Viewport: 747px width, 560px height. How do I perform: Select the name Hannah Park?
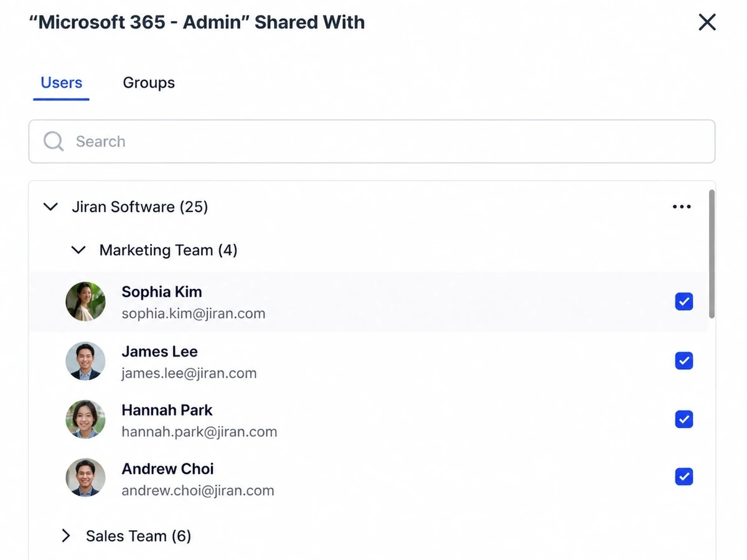(x=167, y=410)
